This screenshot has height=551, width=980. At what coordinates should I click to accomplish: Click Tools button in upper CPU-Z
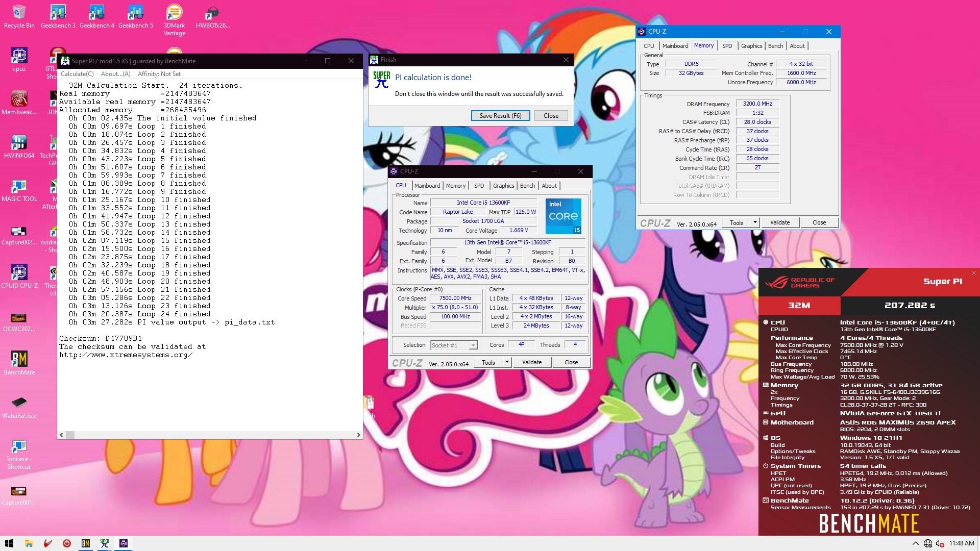pyautogui.click(x=737, y=223)
